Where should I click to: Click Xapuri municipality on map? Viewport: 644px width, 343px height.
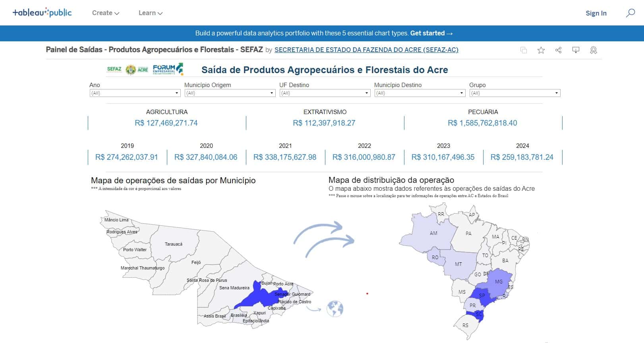pos(259,313)
